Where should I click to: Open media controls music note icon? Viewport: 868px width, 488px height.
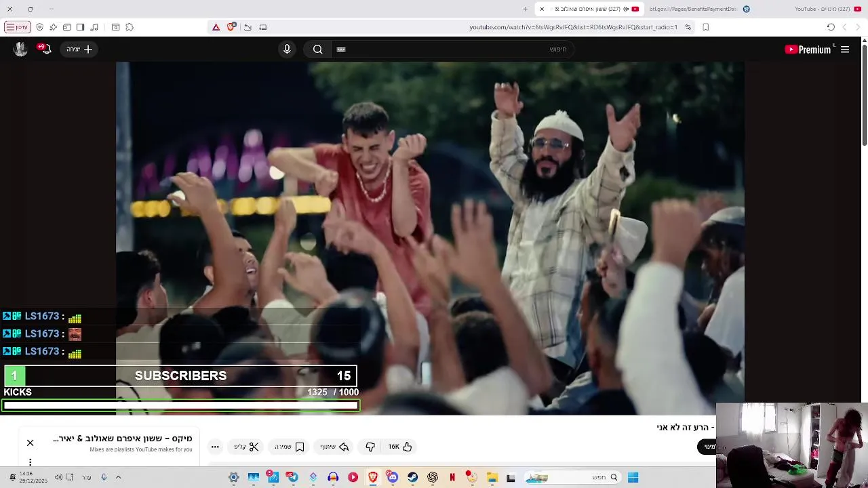[x=94, y=27]
